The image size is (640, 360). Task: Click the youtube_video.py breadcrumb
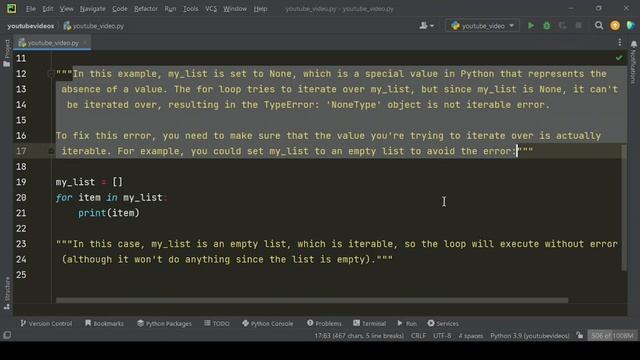tap(94, 26)
